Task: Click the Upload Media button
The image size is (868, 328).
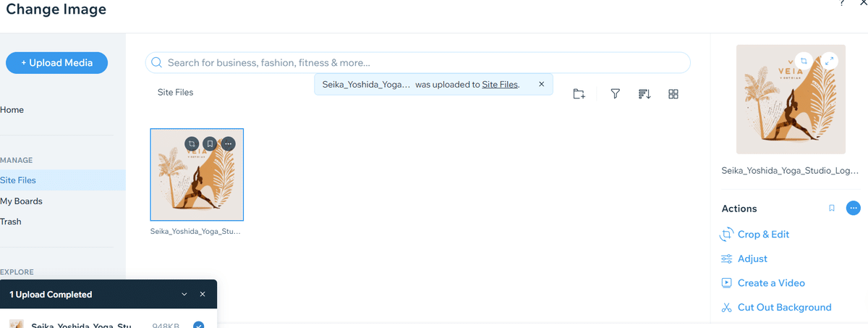Action: click(x=57, y=63)
